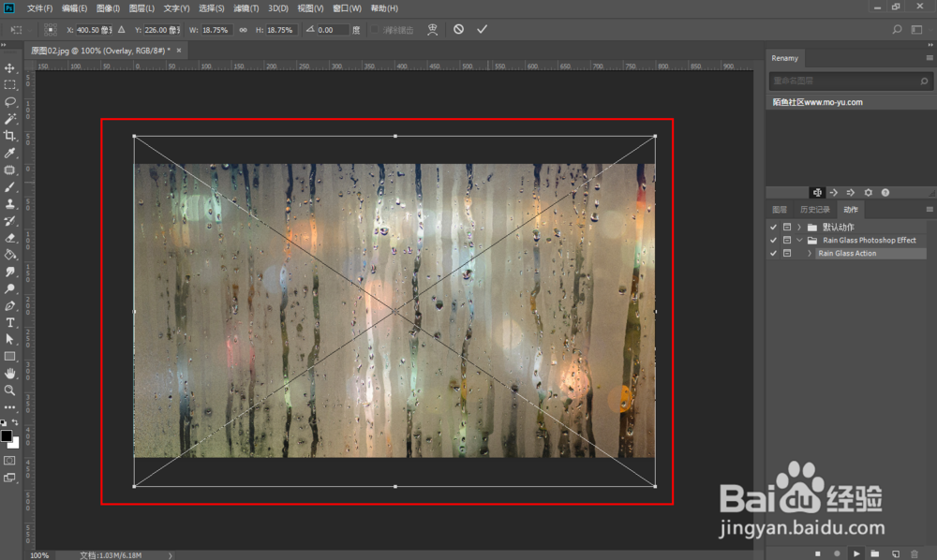Screen dimensions: 937x560
Task: Select the Rectangle shape tool
Action: [9, 357]
